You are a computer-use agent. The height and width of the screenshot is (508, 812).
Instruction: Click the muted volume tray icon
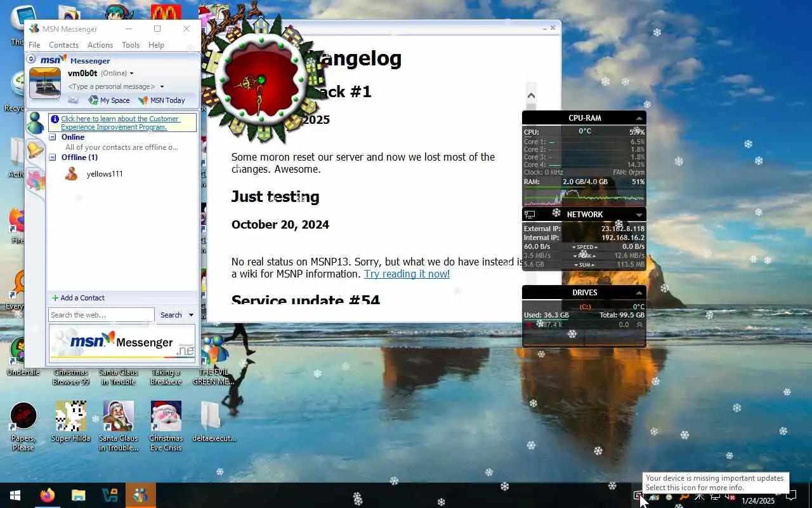(730, 497)
